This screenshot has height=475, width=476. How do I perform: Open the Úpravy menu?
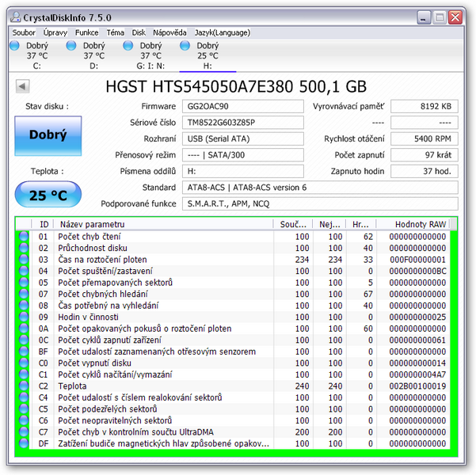(55, 32)
